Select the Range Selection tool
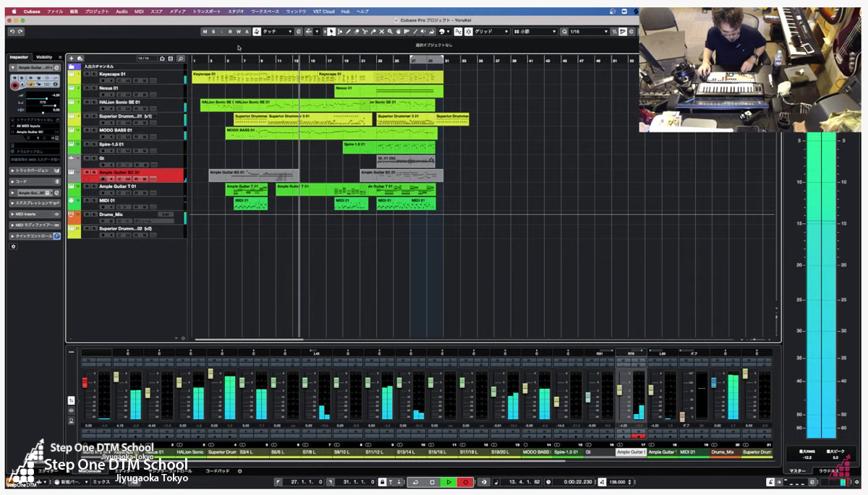The image size is (868, 495). point(340,32)
